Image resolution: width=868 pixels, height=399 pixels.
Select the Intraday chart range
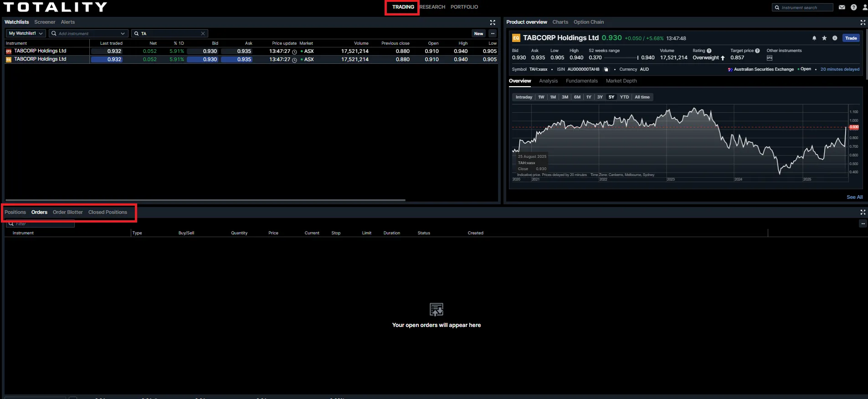524,97
